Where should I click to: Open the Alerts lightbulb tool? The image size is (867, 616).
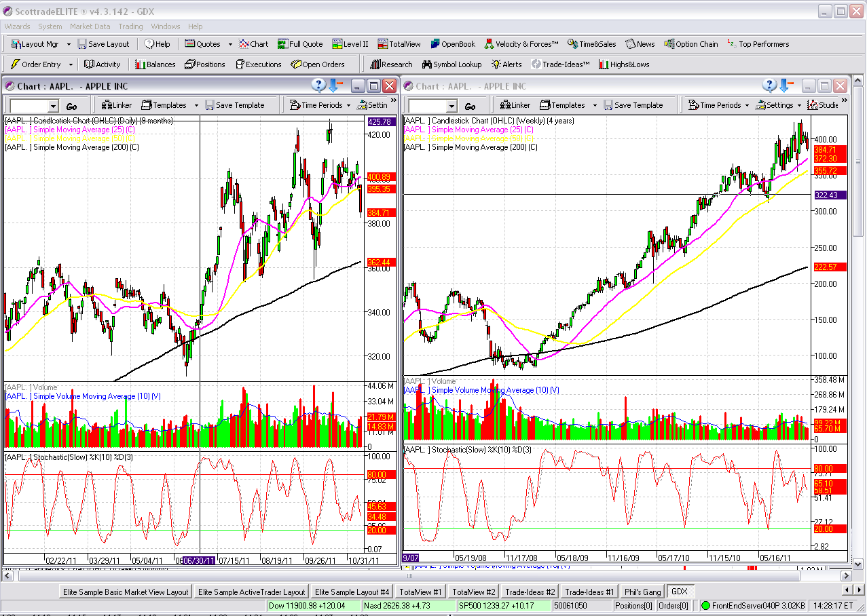pos(506,64)
